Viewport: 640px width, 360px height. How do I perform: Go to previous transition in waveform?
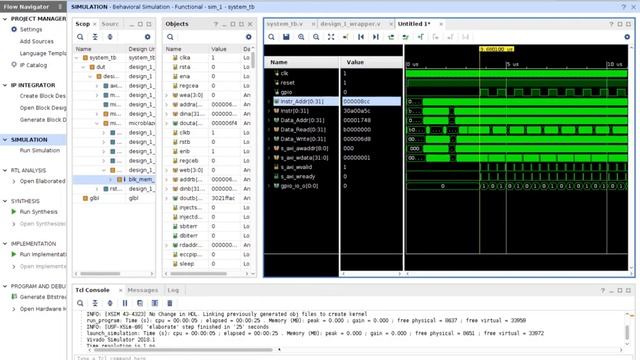[x=391, y=37]
